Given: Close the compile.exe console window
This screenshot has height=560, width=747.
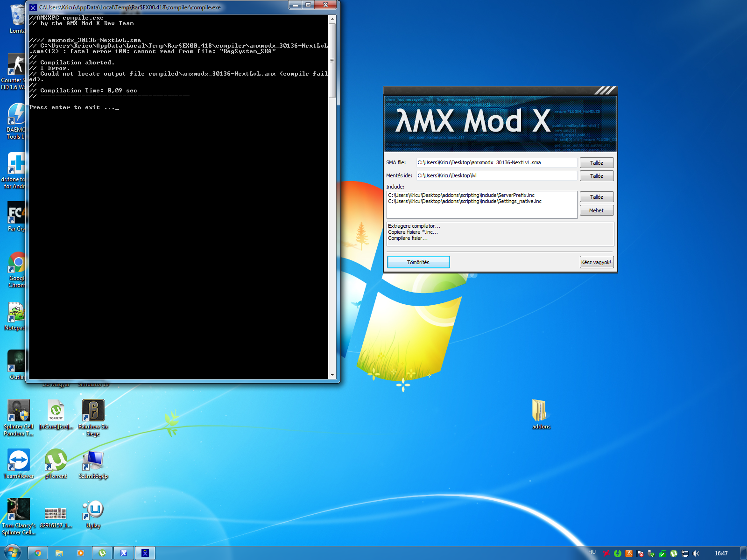Looking at the screenshot, I should pyautogui.click(x=325, y=5).
